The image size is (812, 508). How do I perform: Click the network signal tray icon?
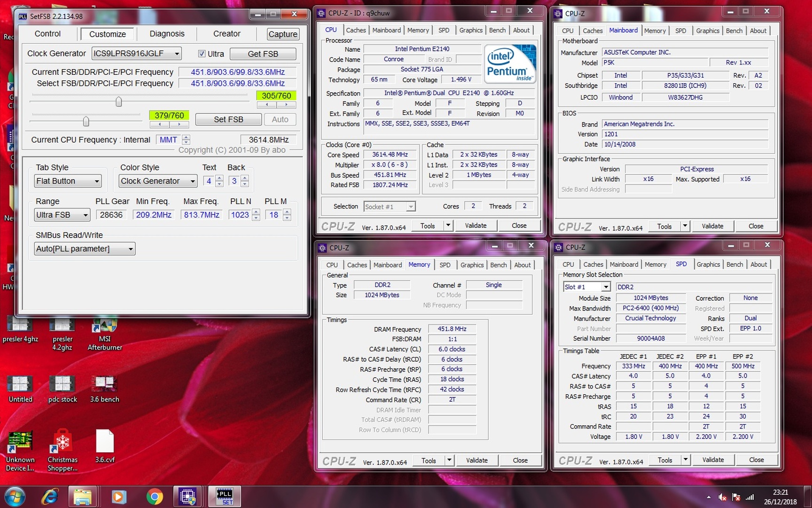point(750,497)
